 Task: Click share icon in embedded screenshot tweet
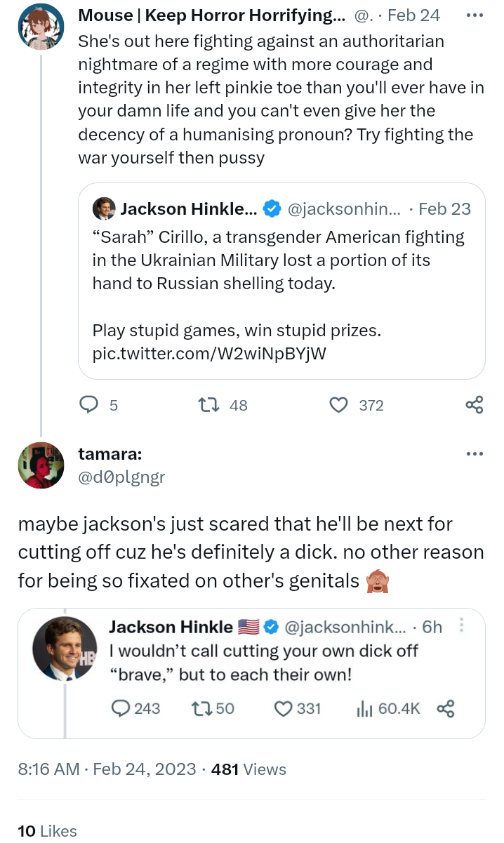[446, 708]
